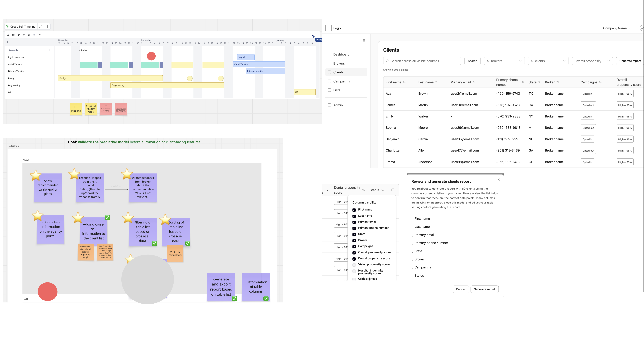Screen dimensions: 644x348
Task: Uncheck First name in Column visibility
Action: [354, 210]
